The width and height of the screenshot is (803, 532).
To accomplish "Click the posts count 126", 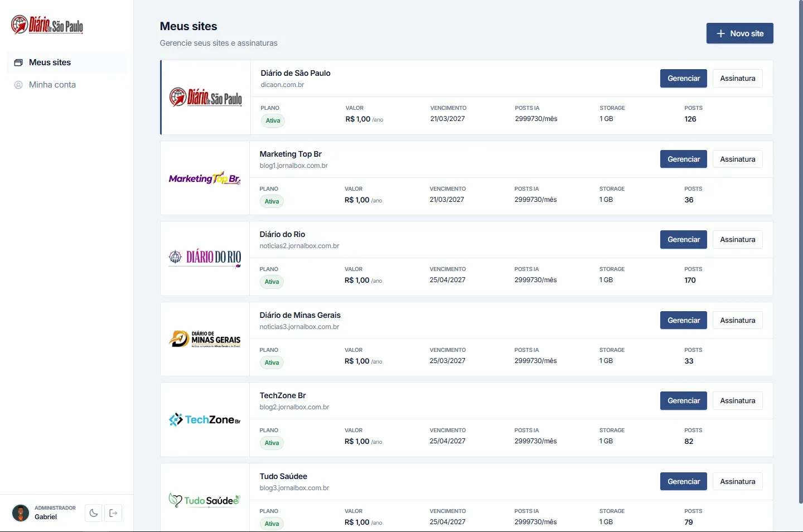I will click(690, 119).
